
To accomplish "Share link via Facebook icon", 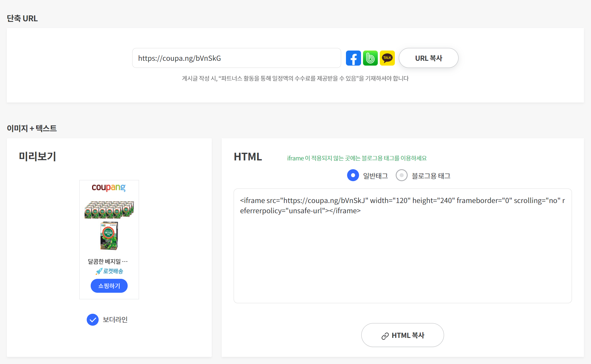I will pos(353,58).
